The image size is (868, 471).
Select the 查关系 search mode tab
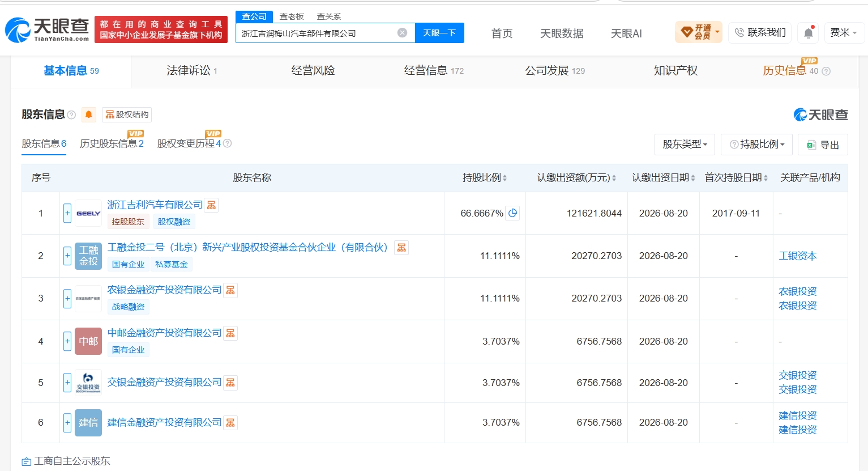[x=329, y=16]
